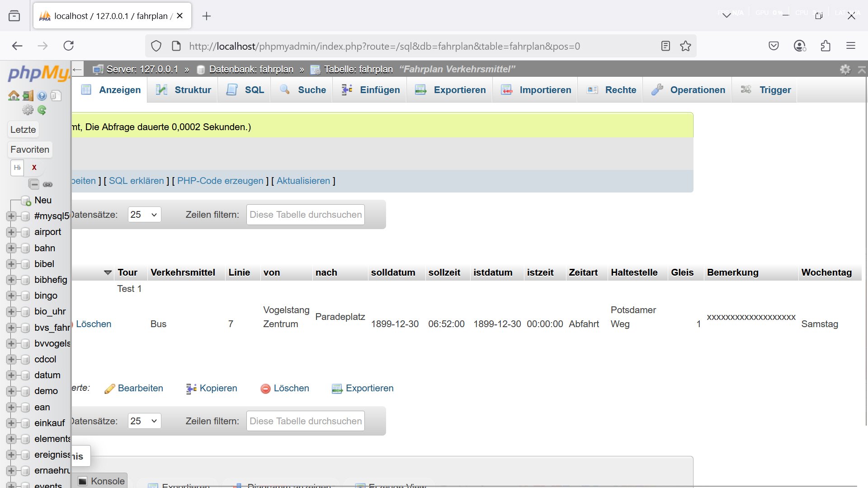
Task: Reload navigation panel with green arrow
Action: click(x=42, y=110)
